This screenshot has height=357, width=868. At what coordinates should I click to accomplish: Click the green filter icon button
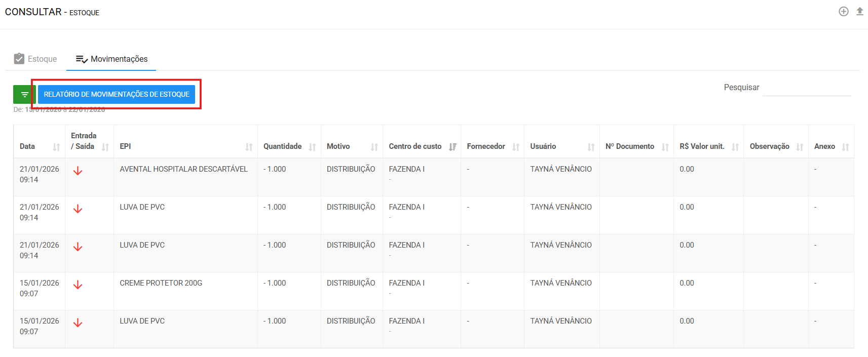click(x=24, y=94)
